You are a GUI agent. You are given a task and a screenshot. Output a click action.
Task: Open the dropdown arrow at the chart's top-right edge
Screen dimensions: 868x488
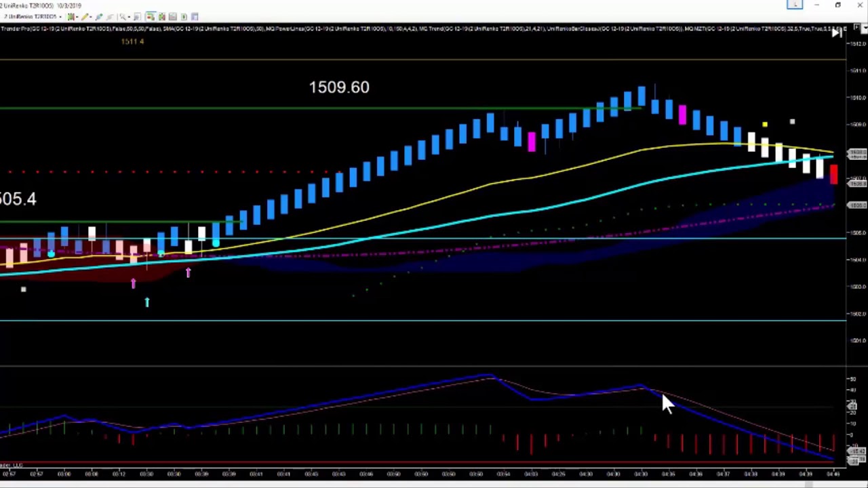[865, 28]
